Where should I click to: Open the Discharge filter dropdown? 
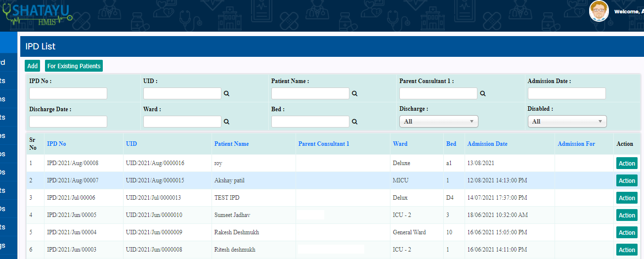[438, 122]
